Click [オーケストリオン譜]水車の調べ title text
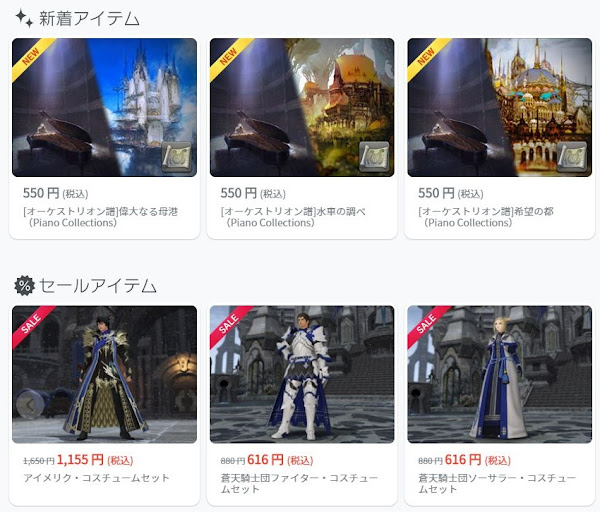 tap(293, 217)
